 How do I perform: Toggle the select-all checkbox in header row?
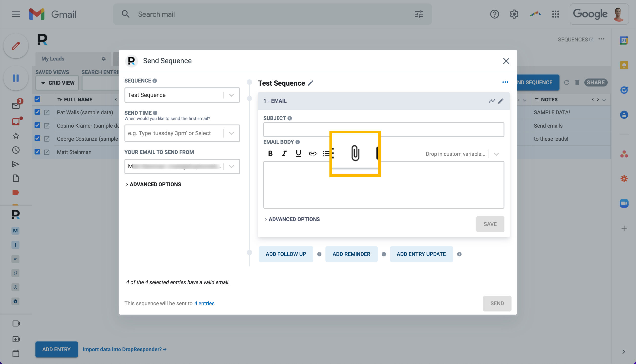pyautogui.click(x=37, y=99)
